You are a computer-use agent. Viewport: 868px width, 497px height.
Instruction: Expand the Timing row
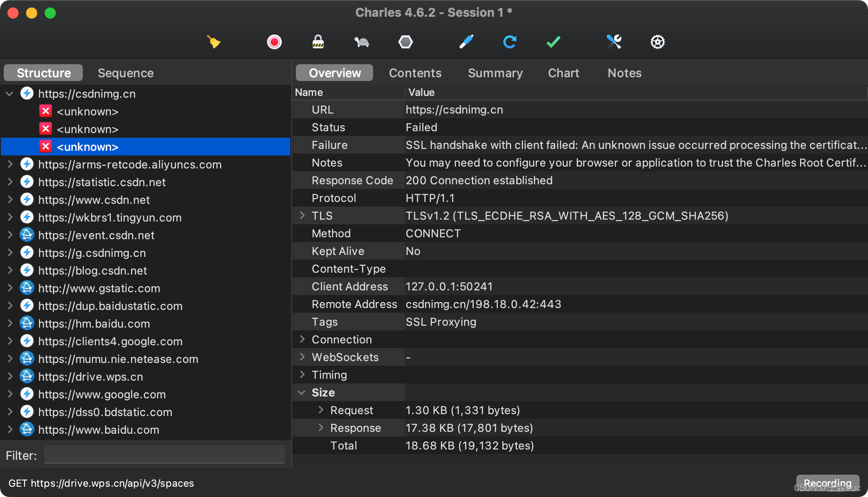coord(302,375)
